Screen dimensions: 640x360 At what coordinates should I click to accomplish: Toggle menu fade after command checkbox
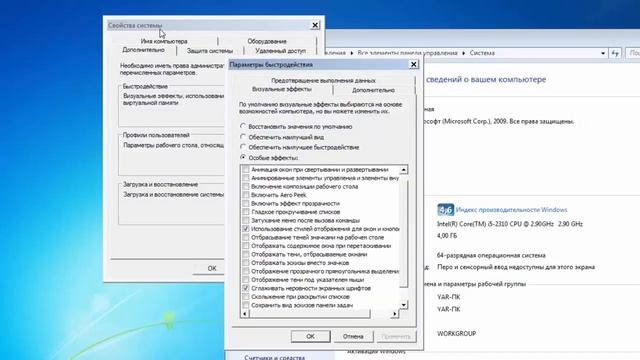coord(246,220)
